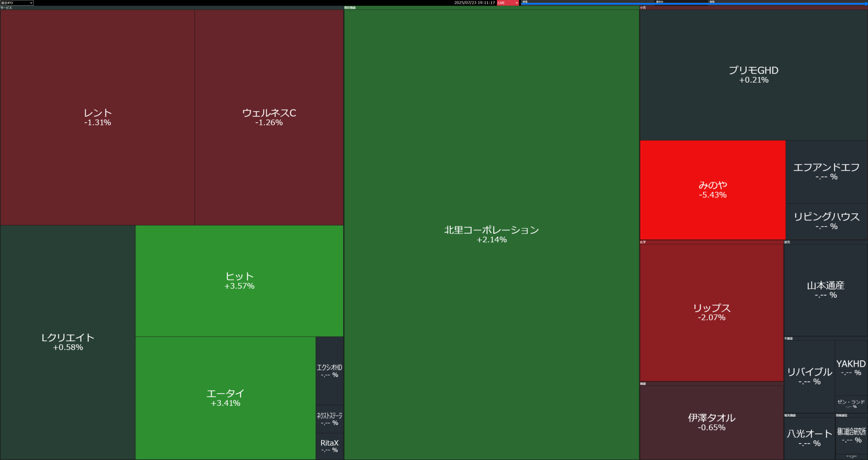Select the ウェルネスC tile
The image size is (868, 460).
(269, 117)
